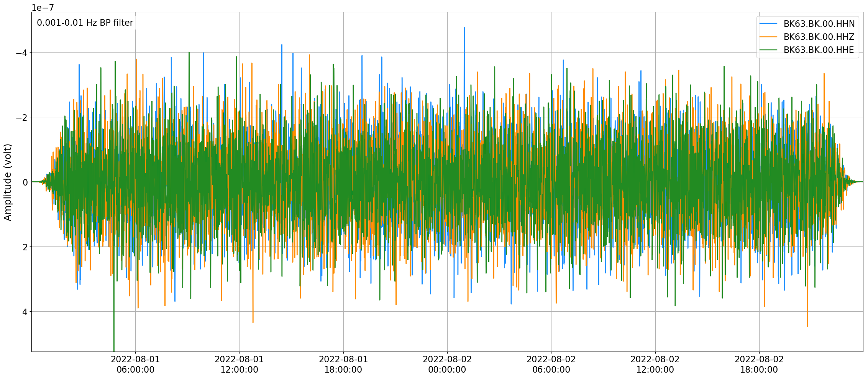Viewport: 868px width, 378px height.
Task: Click the 2022-08-02 00:00:00 tick label
Action: [447, 365]
